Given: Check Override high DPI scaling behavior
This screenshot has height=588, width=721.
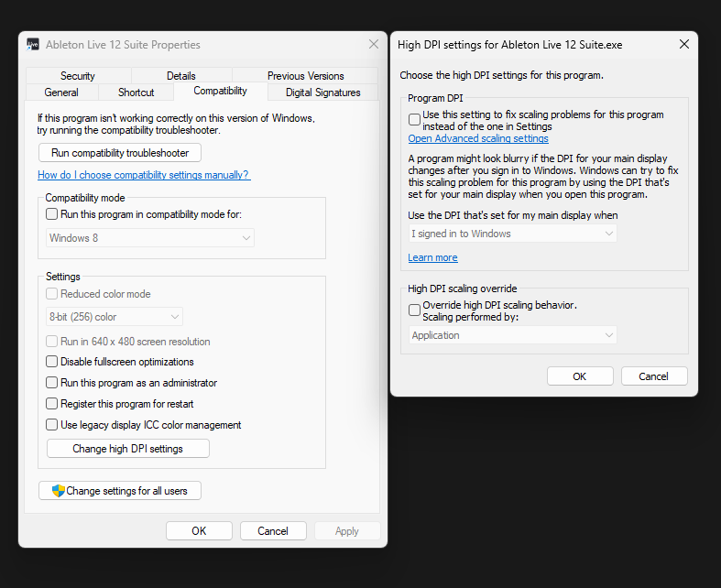Looking at the screenshot, I should (x=415, y=310).
